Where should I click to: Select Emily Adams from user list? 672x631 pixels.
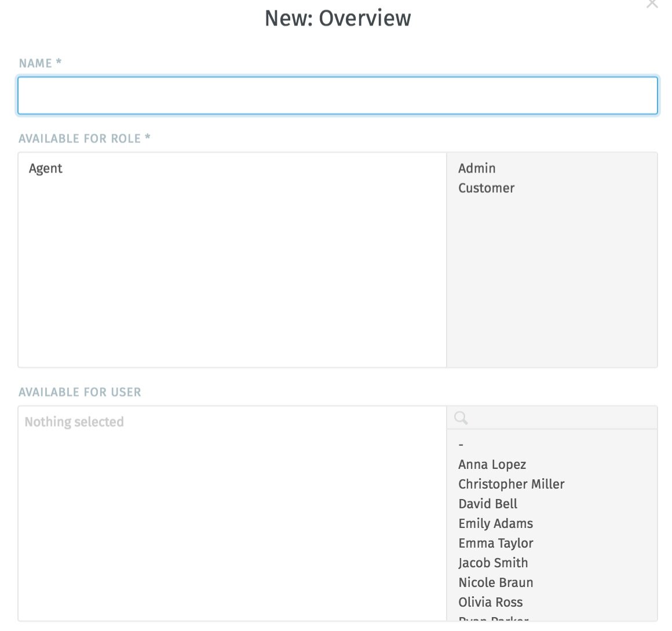point(495,523)
